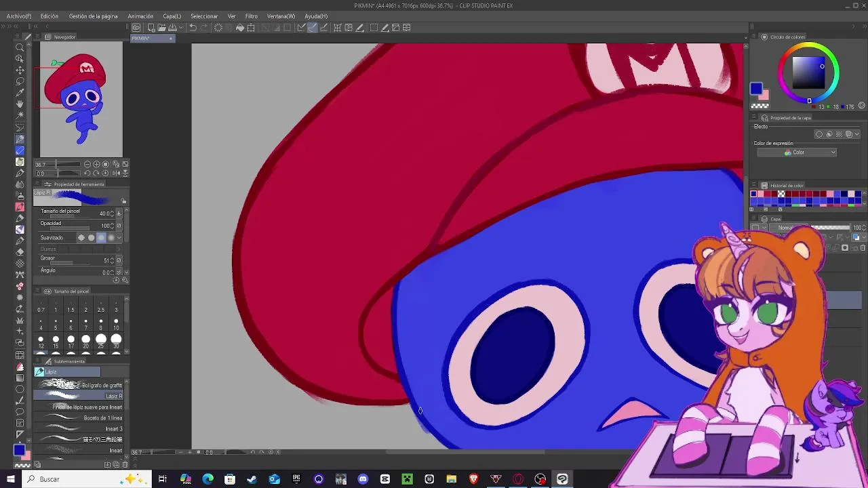Click the Undo arrow
The image size is (868, 488).
click(193, 28)
